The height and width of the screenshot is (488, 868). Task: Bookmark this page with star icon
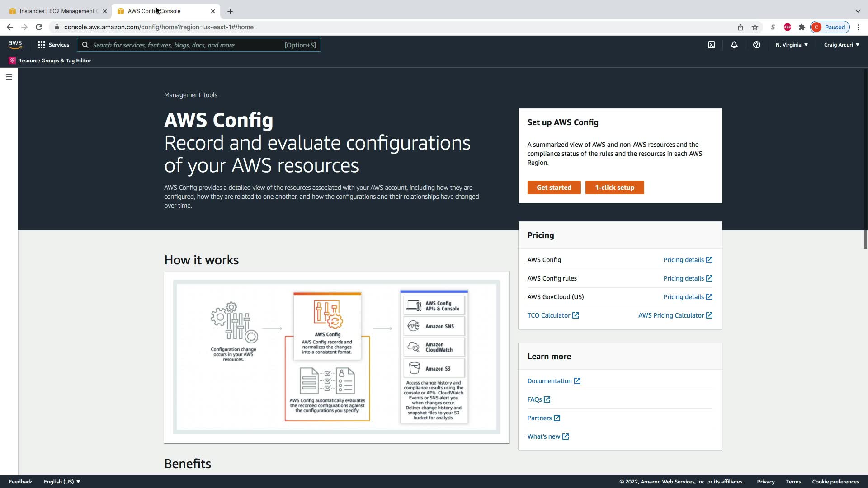(755, 27)
